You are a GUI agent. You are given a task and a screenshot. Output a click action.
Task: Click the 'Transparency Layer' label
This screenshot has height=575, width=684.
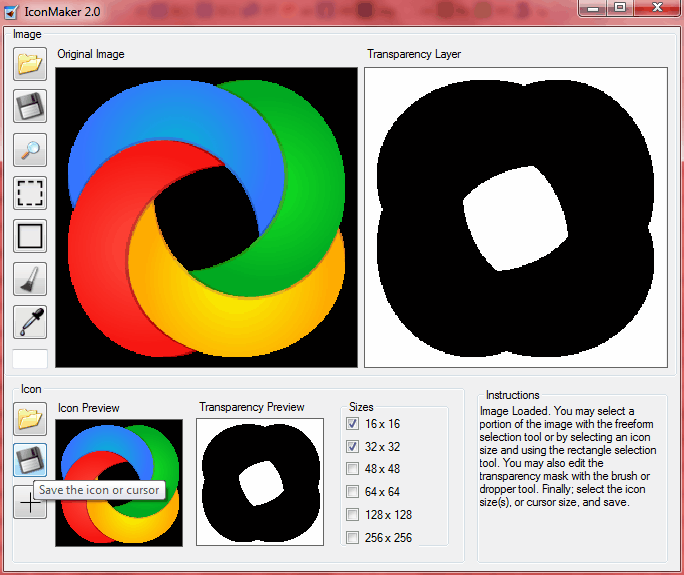tap(414, 54)
